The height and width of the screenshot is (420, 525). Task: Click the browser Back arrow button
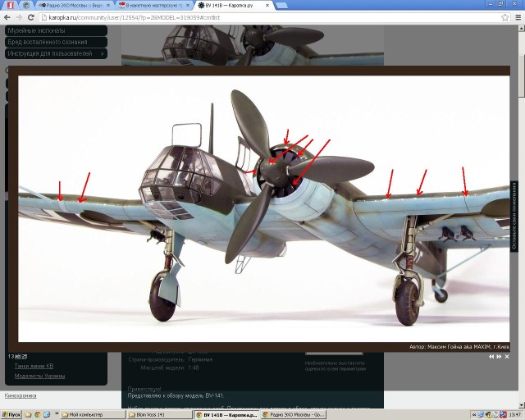7,16
